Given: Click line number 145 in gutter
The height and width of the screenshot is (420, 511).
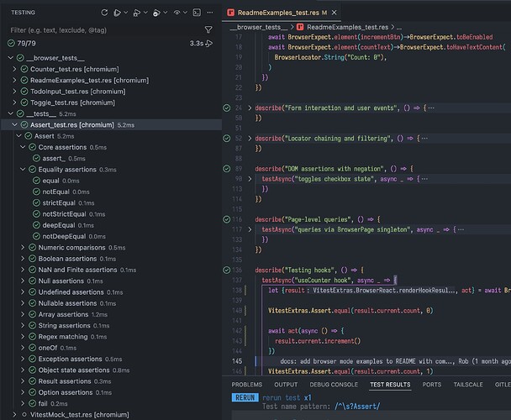Looking at the screenshot, I should 237,361.
